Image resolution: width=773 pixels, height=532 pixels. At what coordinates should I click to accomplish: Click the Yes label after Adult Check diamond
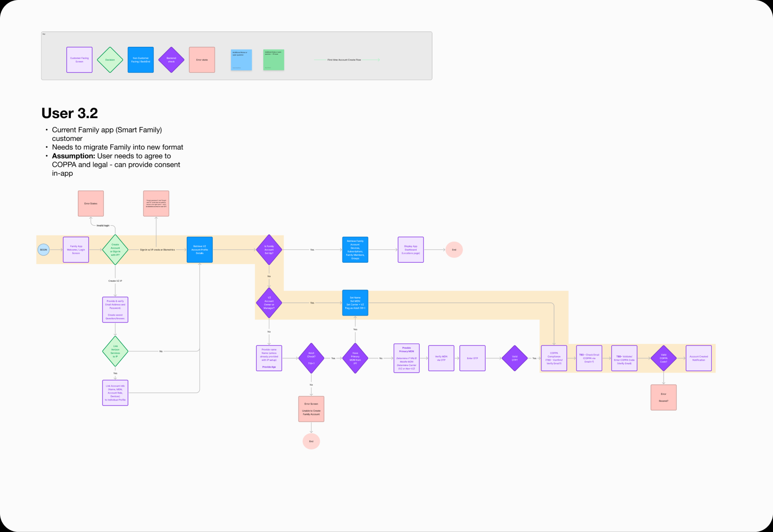click(x=333, y=358)
